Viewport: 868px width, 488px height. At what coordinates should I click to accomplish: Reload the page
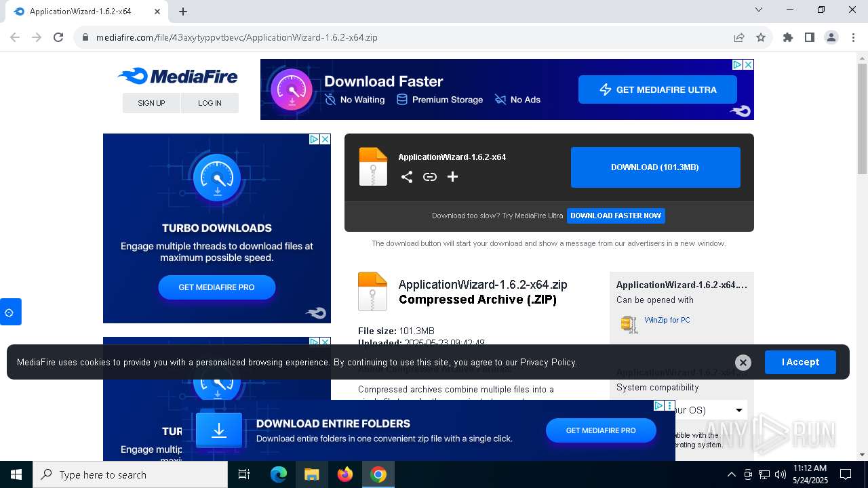58,37
